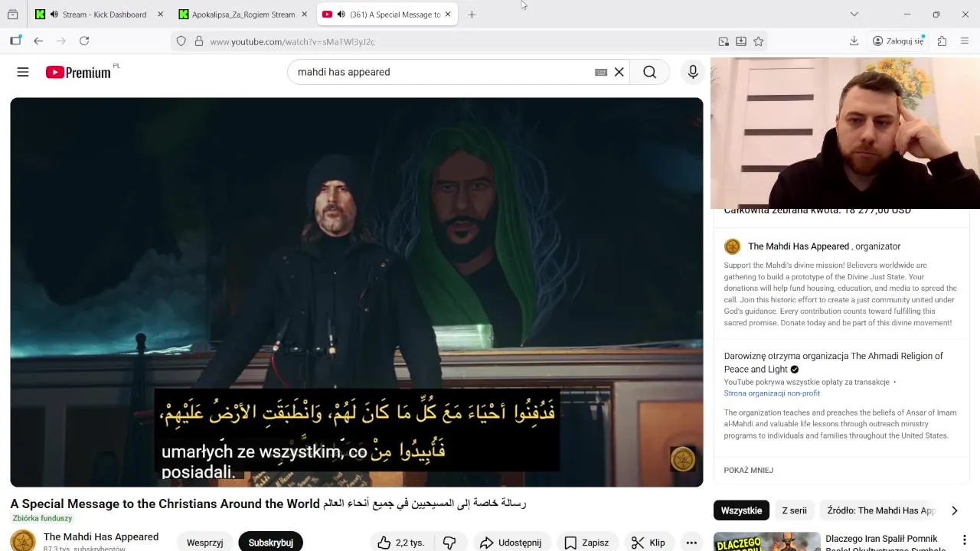Click the verified badge next to organization

point(795,370)
